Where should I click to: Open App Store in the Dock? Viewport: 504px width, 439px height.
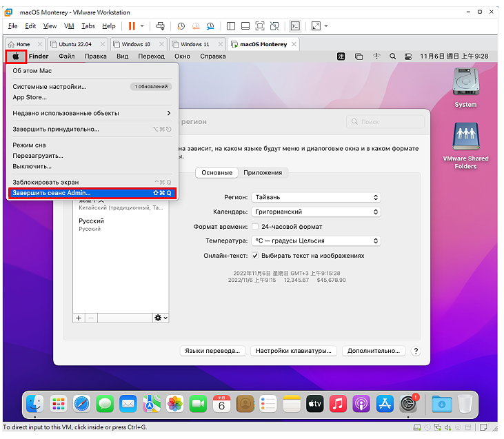[x=385, y=403]
